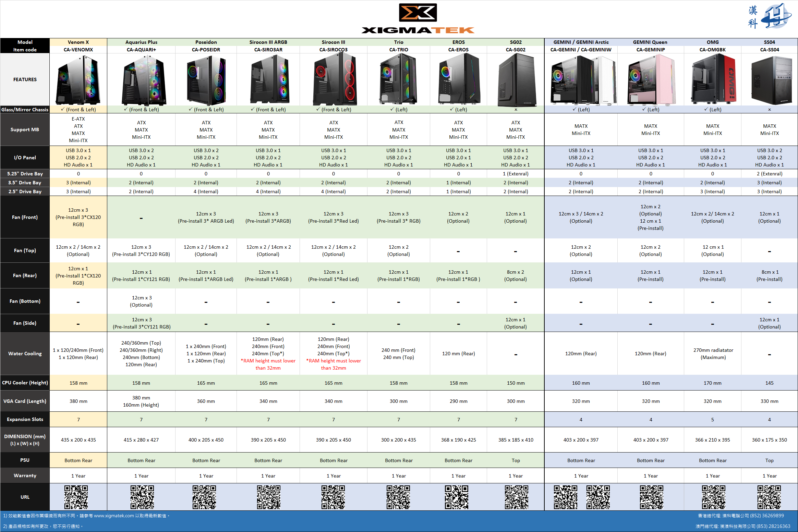Click the Xigmatek logo at top center
This screenshot has width=798, height=532.
click(418, 18)
